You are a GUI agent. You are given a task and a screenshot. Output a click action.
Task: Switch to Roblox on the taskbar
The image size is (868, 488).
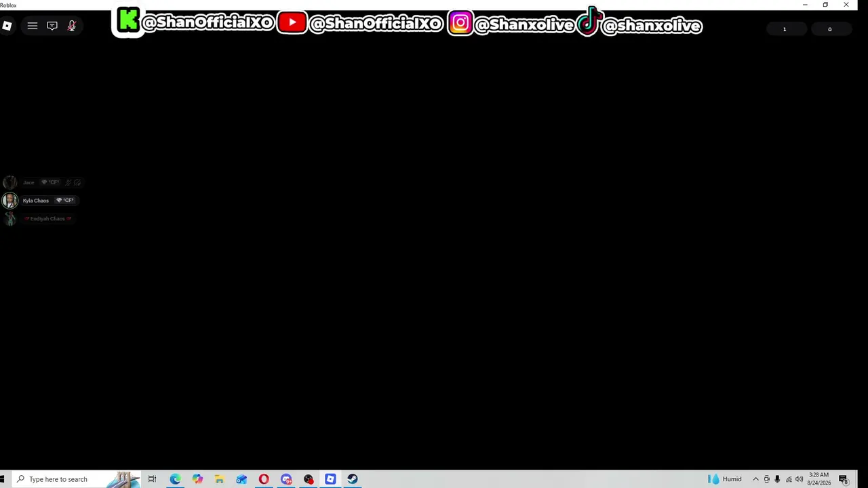coord(330,479)
